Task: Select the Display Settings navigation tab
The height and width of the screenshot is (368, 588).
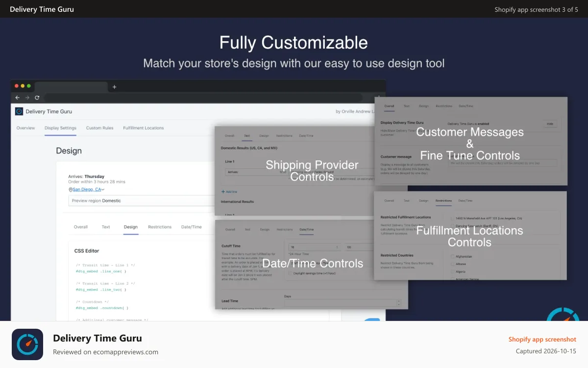Action: (60, 128)
